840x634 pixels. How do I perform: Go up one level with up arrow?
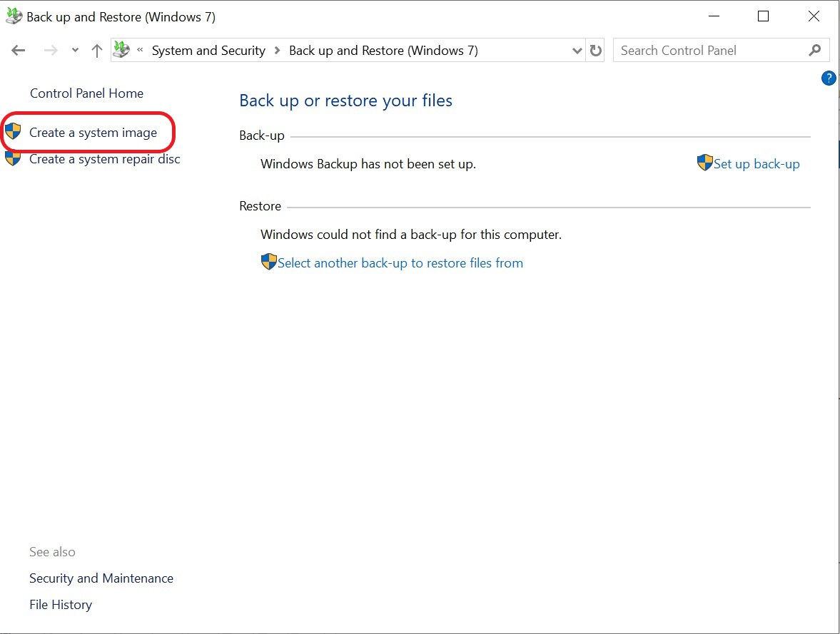pyautogui.click(x=97, y=51)
